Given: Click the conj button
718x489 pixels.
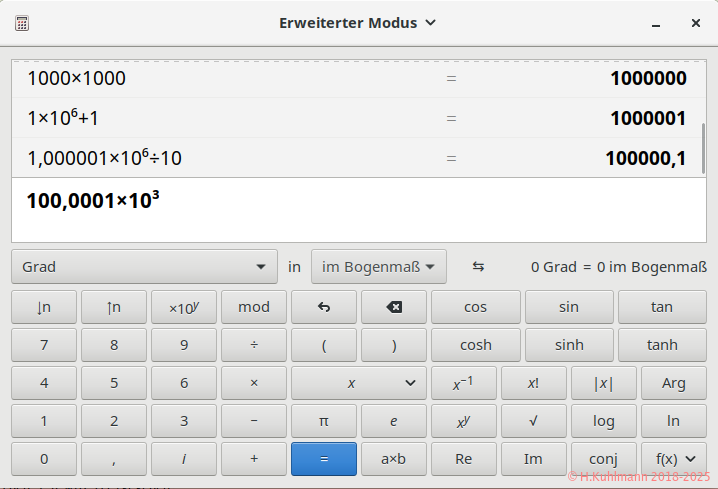Looking at the screenshot, I should tap(604, 459).
